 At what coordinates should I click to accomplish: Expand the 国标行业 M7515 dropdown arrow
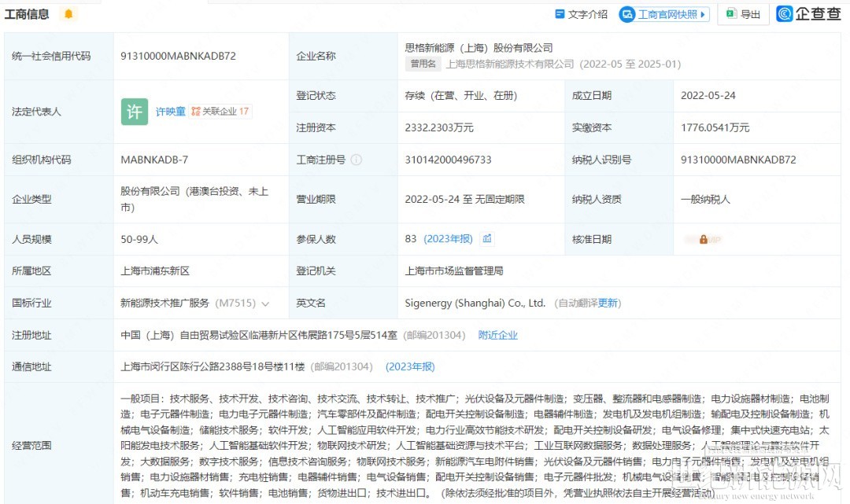pyautogui.click(x=265, y=304)
